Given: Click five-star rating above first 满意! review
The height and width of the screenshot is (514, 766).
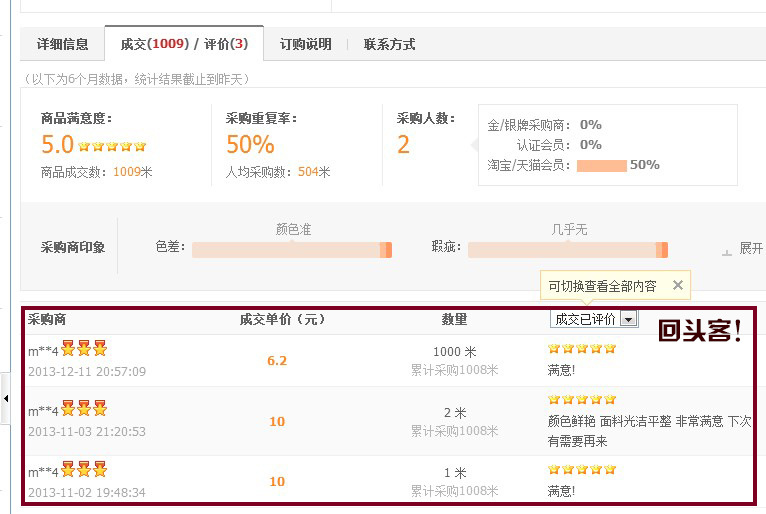Looking at the screenshot, I should [x=582, y=349].
